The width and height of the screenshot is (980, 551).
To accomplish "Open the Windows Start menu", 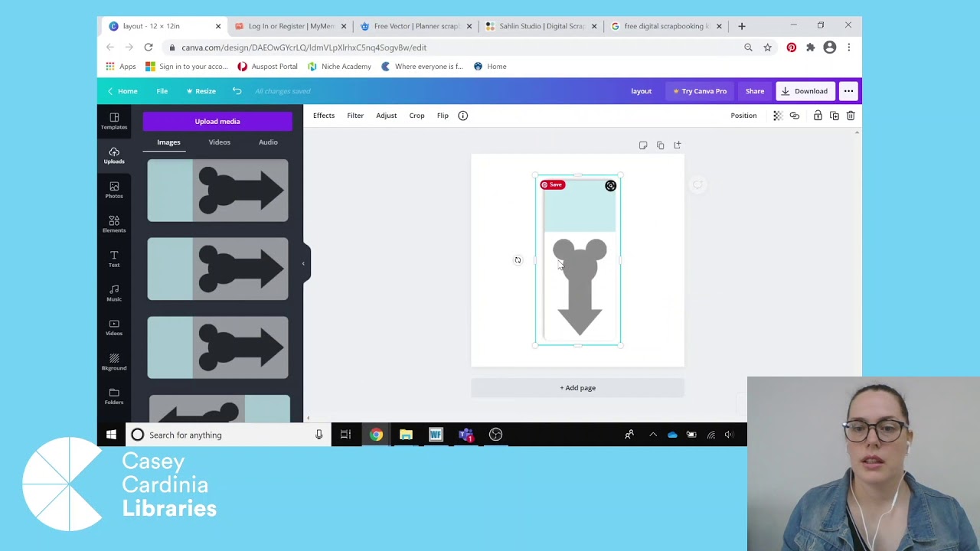I will (x=111, y=435).
